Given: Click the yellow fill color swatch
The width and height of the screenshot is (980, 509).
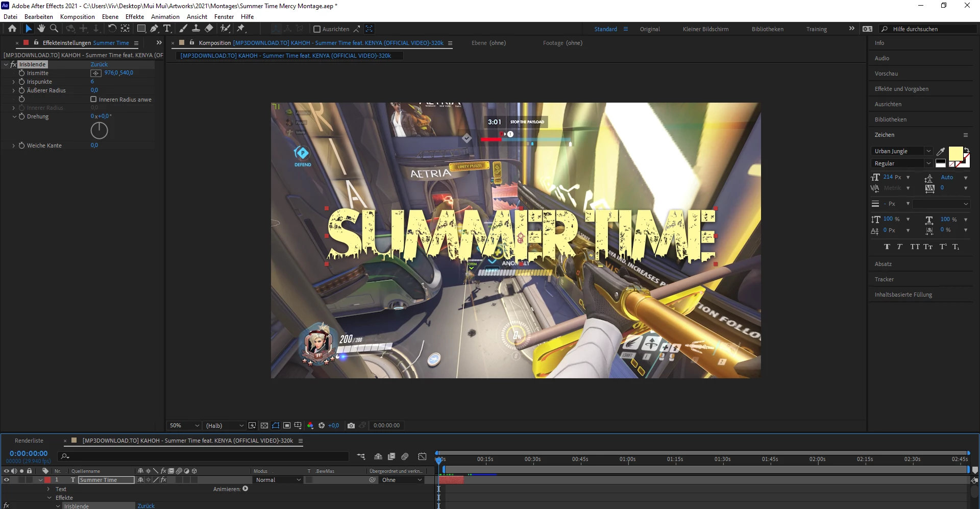Looking at the screenshot, I should [x=955, y=153].
